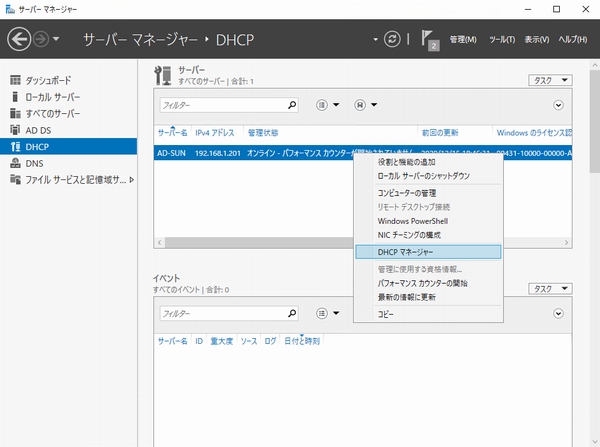Click the ローカル サーバー icon
Image resolution: width=600 pixels, height=447 pixels.
tap(15, 97)
